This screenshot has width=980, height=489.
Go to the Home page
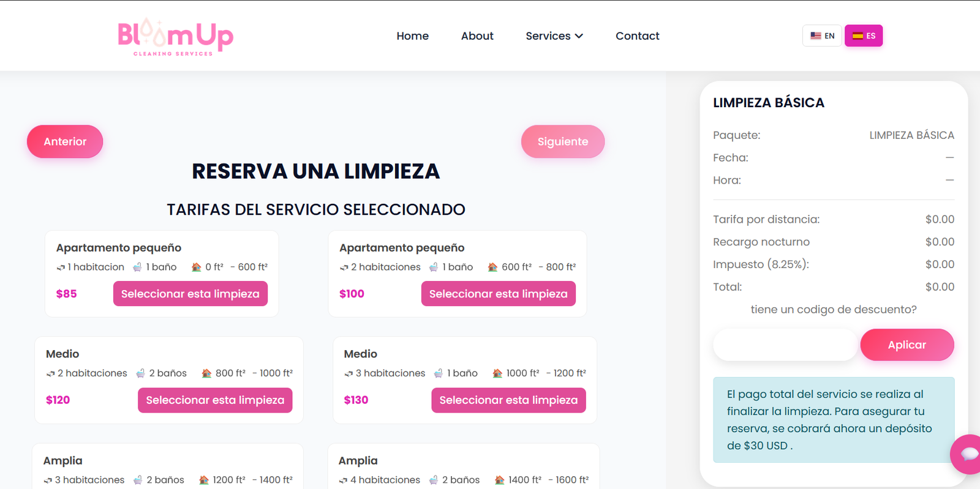pyautogui.click(x=412, y=36)
